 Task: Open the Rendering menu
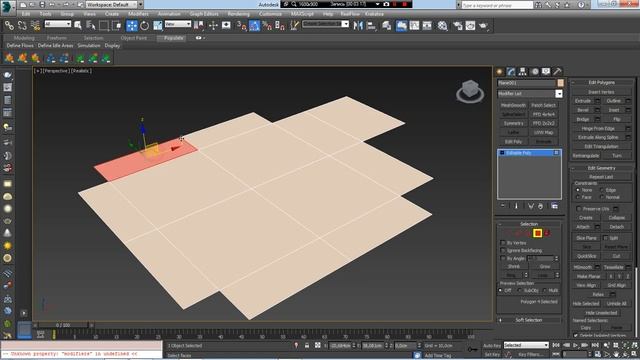point(238,13)
